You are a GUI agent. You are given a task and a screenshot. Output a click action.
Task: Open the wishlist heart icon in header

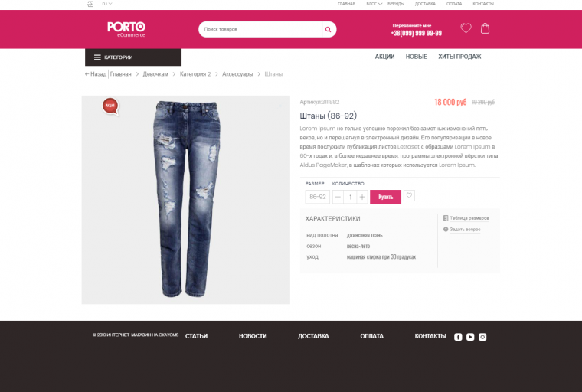(x=466, y=28)
